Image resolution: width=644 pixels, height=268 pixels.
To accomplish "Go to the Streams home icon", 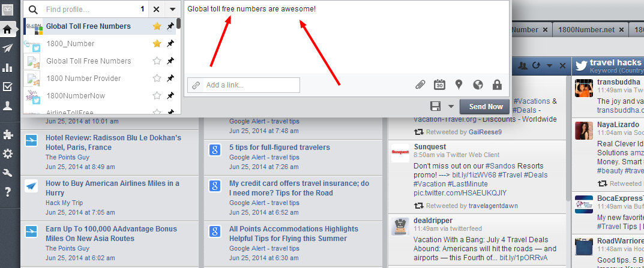I will pos(7,29).
